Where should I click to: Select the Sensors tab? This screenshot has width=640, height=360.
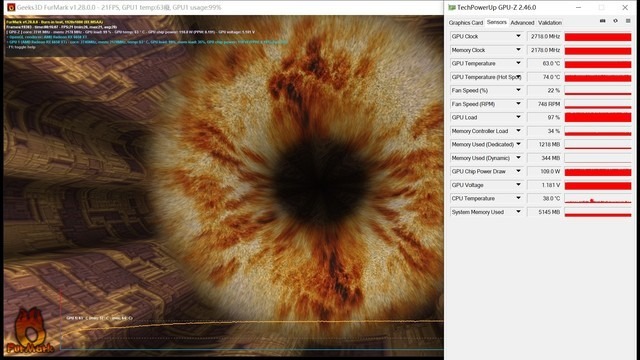pyautogui.click(x=497, y=22)
